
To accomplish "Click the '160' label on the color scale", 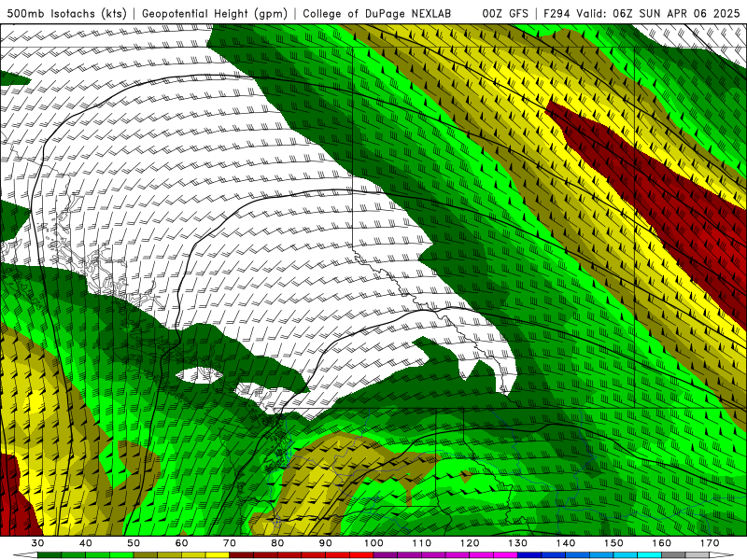I will (662, 543).
